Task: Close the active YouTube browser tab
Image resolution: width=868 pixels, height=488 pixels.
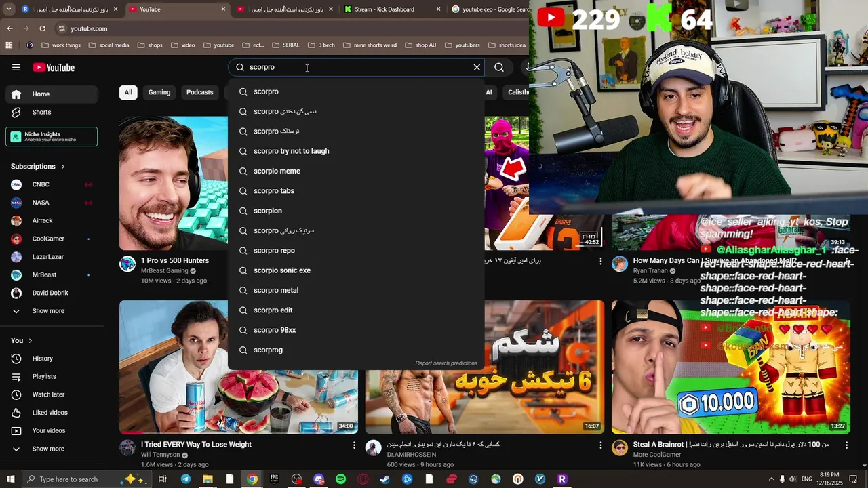Action: tap(223, 9)
